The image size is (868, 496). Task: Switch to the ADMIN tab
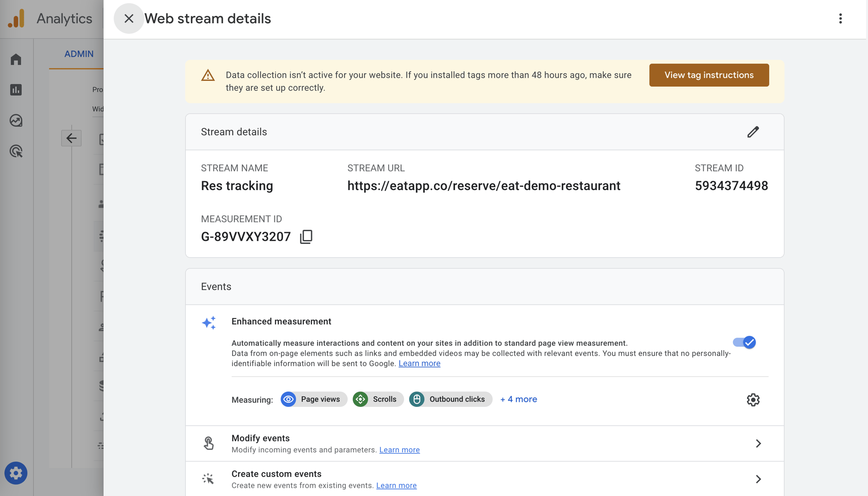(79, 54)
